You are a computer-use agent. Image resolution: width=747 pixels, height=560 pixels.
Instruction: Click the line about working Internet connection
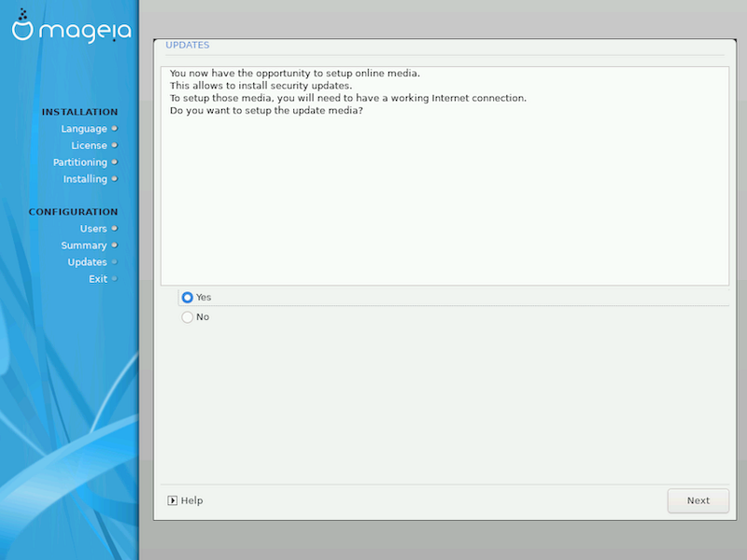point(348,98)
